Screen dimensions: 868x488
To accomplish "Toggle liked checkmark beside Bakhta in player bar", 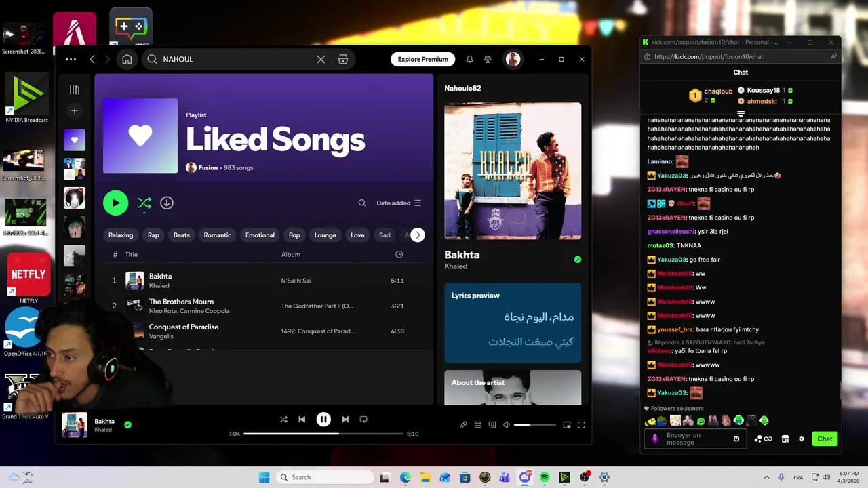I will point(127,425).
